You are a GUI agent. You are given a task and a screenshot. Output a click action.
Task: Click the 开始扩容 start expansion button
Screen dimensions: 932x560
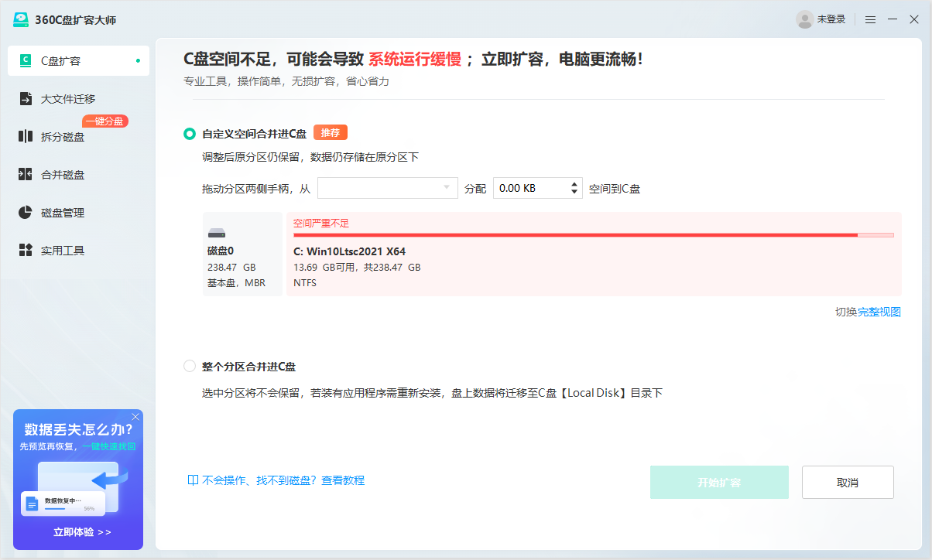[x=719, y=481]
